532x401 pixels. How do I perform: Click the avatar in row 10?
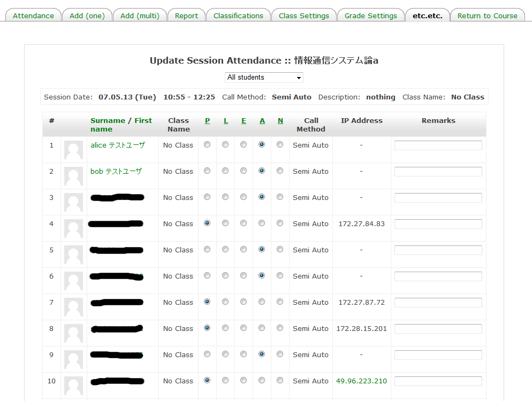click(x=73, y=385)
